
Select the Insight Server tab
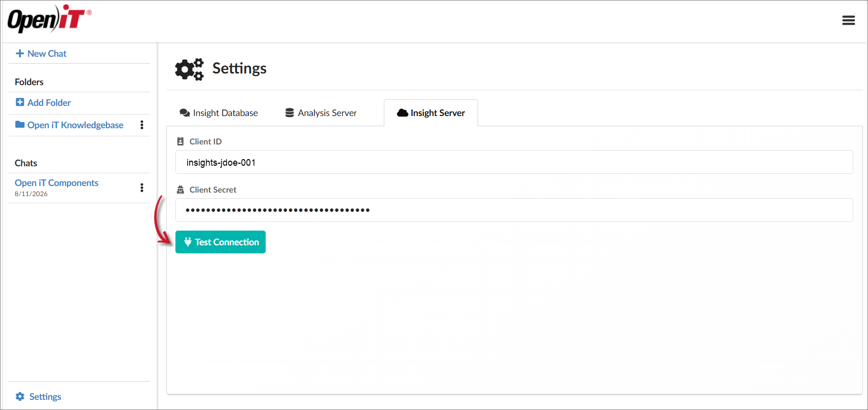click(431, 113)
